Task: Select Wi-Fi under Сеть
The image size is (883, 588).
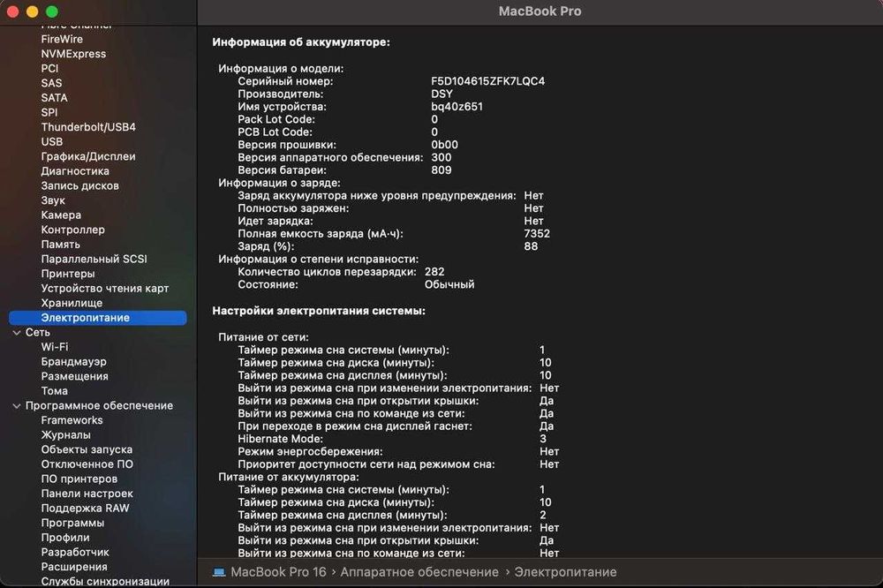Action: [x=55, y=346]
